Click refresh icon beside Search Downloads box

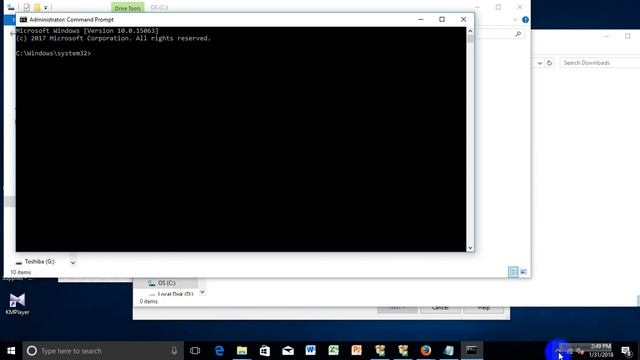coord(549,63)
